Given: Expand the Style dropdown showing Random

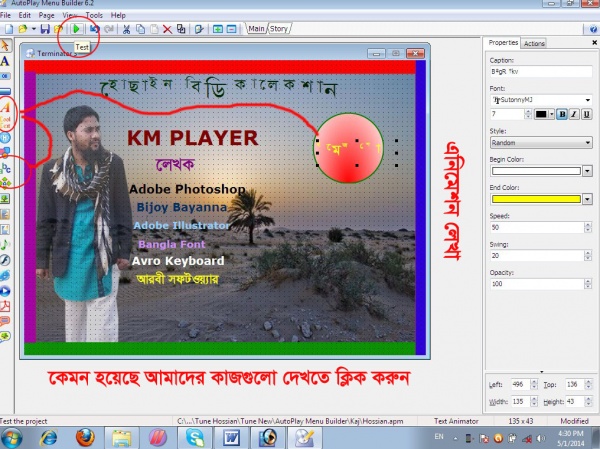Looking at the screenshot, I should [588, 143].
